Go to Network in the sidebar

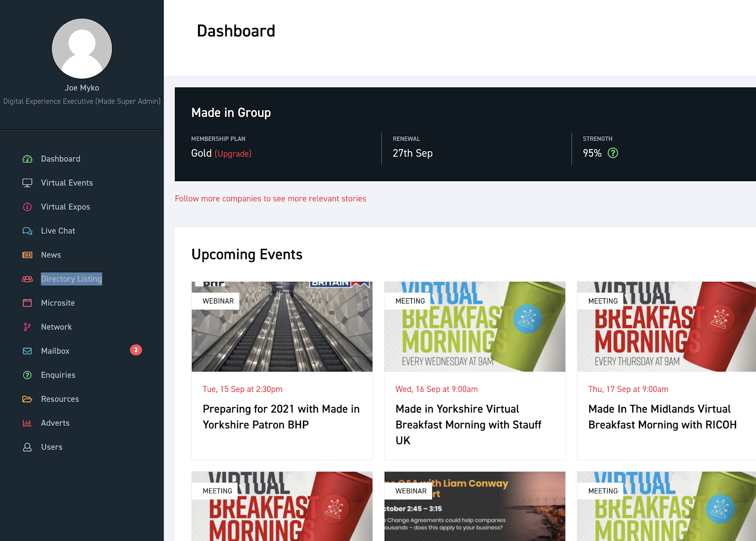point(56,327)
